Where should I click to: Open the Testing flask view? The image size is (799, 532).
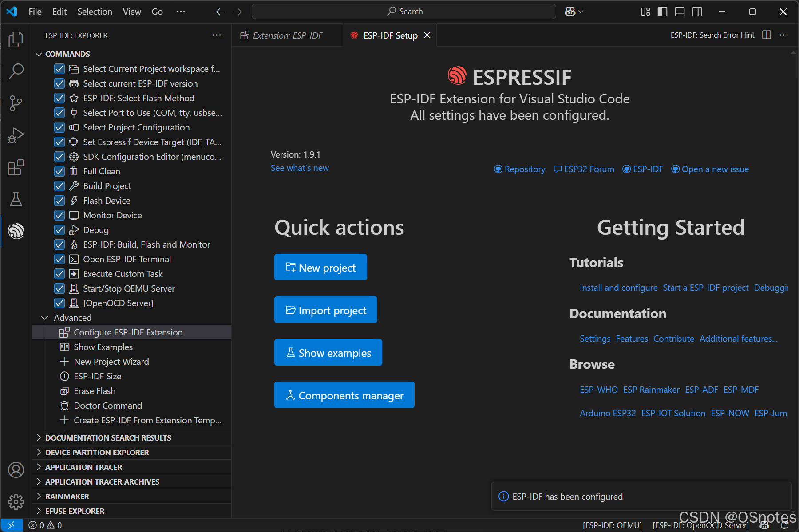[x=16, y=199]
